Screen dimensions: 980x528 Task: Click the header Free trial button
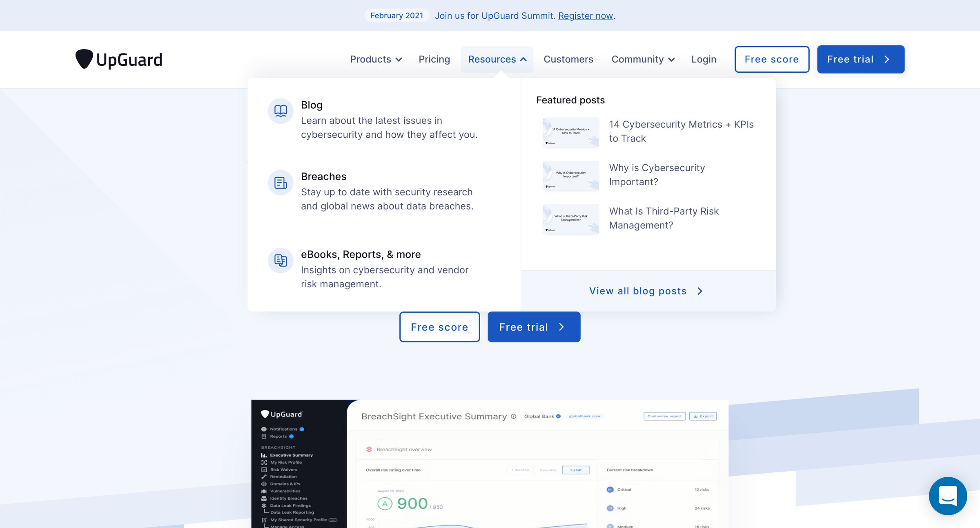click(861, 59)
